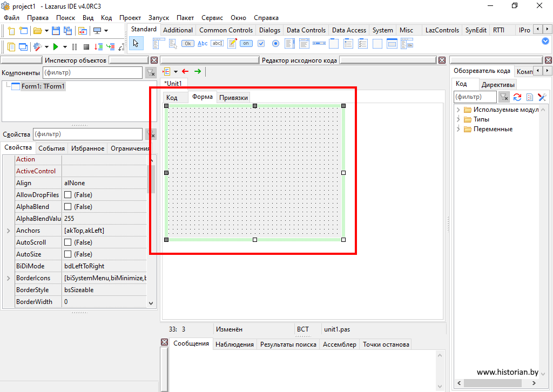This screenshot has height=392, width=553.
Task: Open the Проект menu
Action: coord(130,17)
